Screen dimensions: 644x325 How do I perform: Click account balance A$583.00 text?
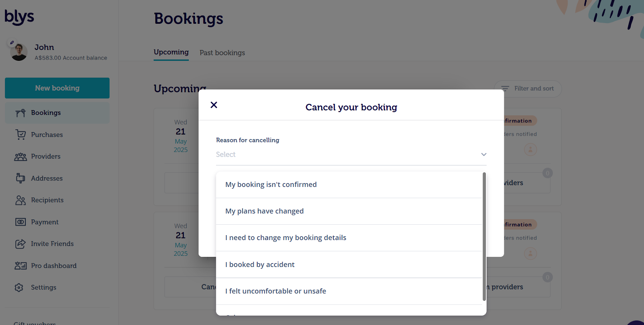click(x=71, y=58)
